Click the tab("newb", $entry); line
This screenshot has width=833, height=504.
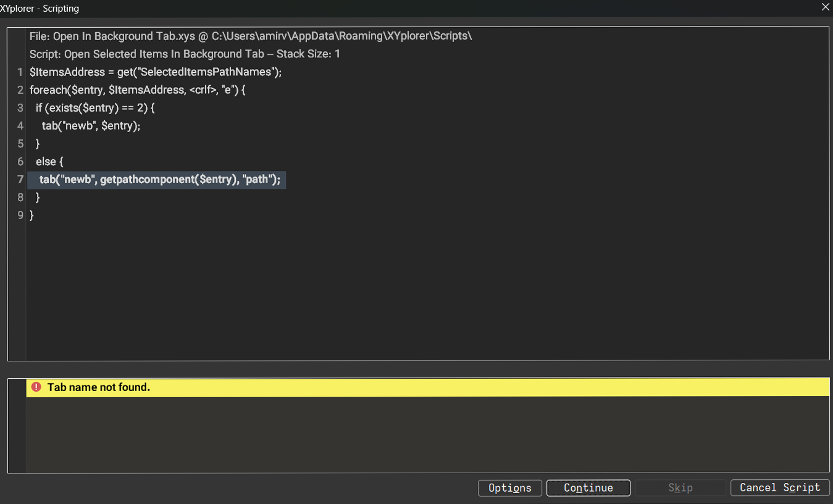pyautogui.click(x=91, y=126)
